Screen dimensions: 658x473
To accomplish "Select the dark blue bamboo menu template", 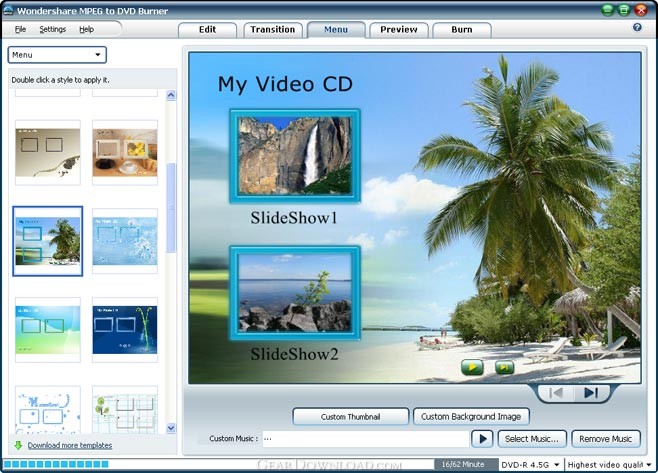I will [x=125, y=329].
